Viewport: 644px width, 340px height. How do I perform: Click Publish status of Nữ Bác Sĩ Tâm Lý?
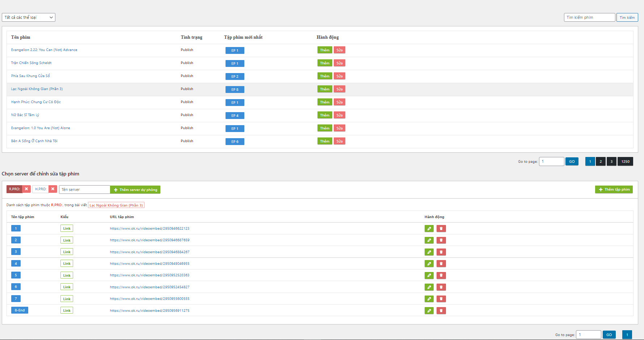[x=187, y=115]
